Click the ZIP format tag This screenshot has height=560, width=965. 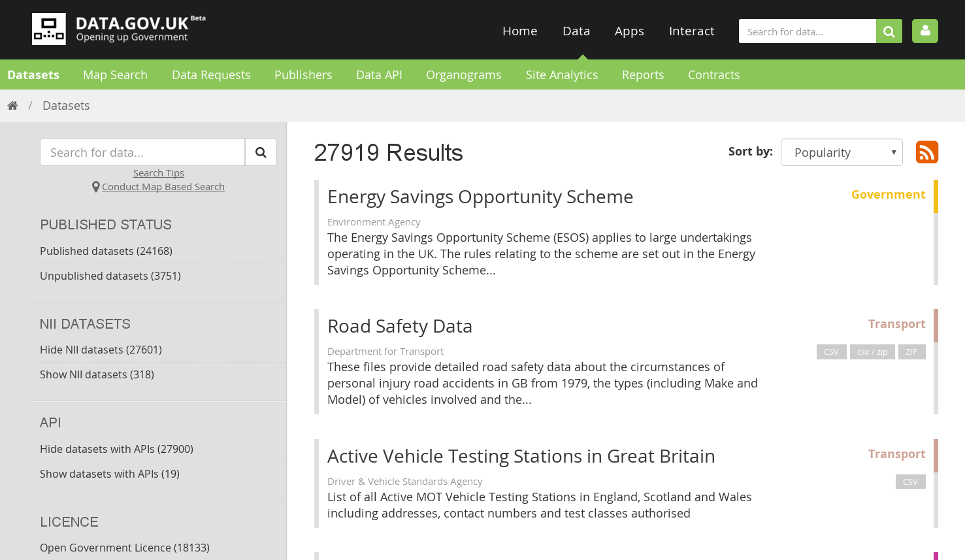click(911, 352)
